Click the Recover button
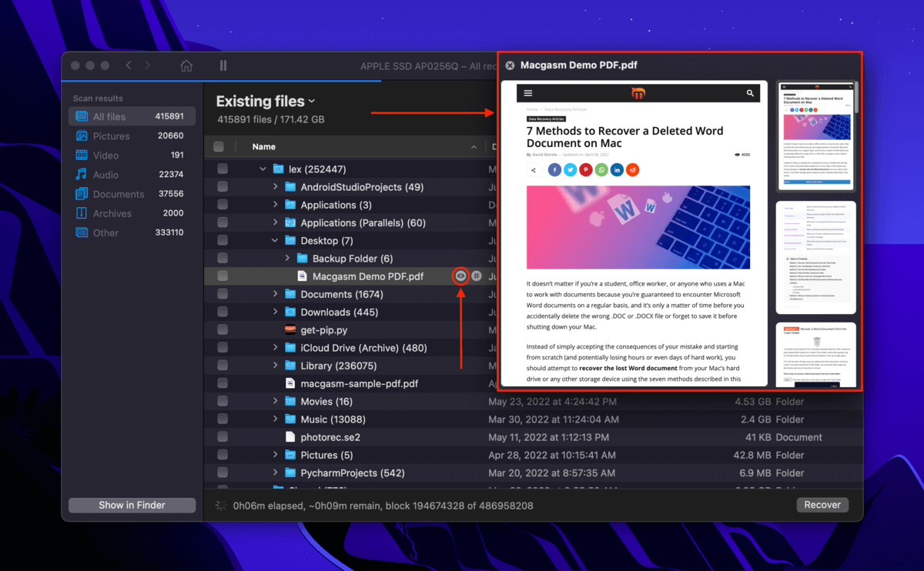This screenshot has width=924, height=571. [x=822, y=506]
